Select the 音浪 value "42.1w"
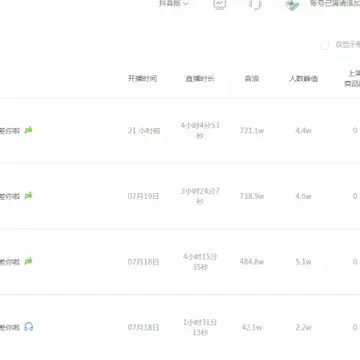The height and width of the screenshot is (360, 360). (x=252, y=328)
